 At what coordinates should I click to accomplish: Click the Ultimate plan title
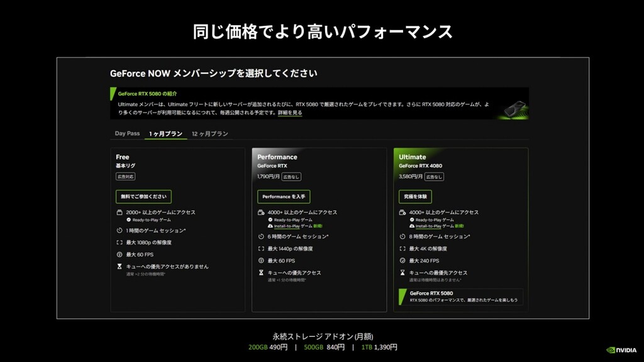[413, 157]
